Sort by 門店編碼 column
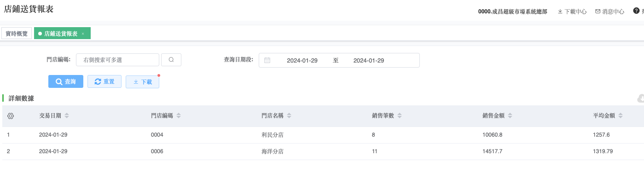 pyautogui.click(x=179, y=116)
